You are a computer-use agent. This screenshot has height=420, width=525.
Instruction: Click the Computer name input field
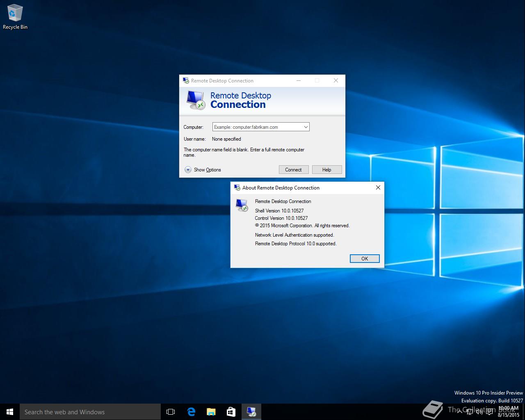[x=261, y=127]
